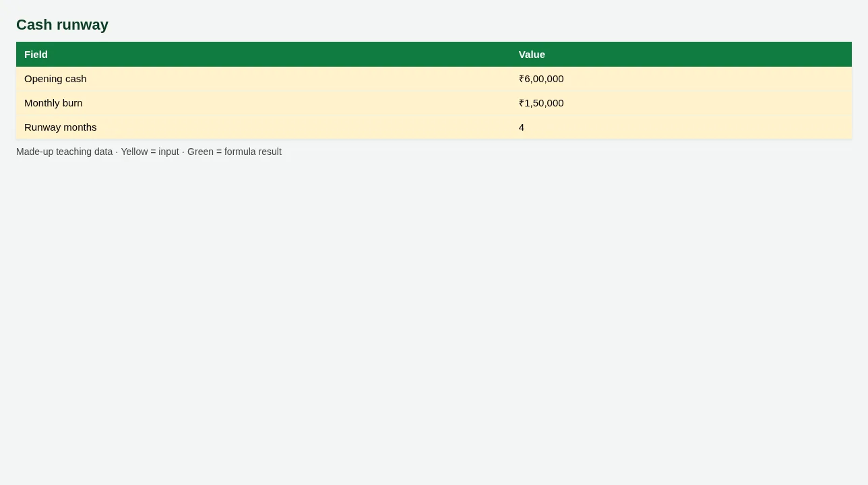Viewport: 868px width, 485px height.
Task: Click the word burn in second row
Action: coord(72,103)
